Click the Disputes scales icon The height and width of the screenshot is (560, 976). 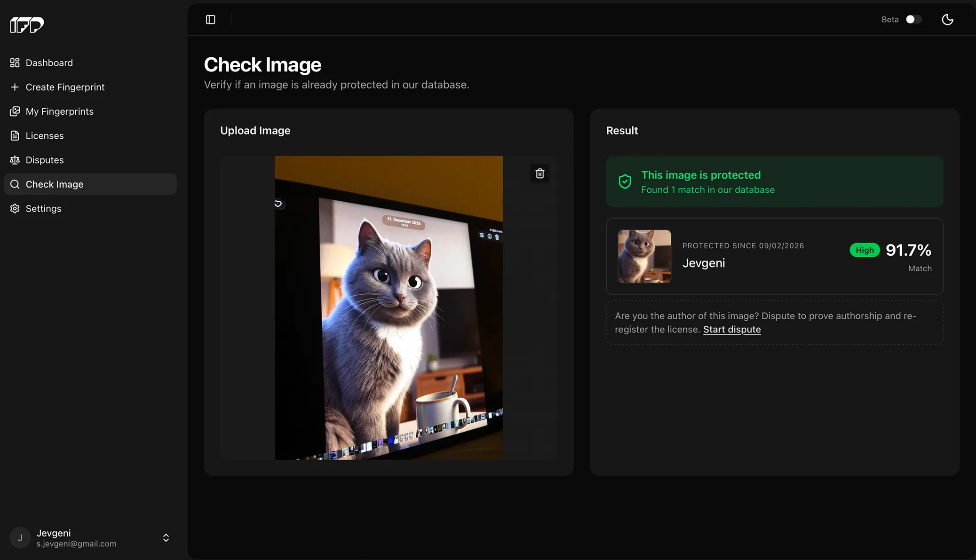pos(15,160)
